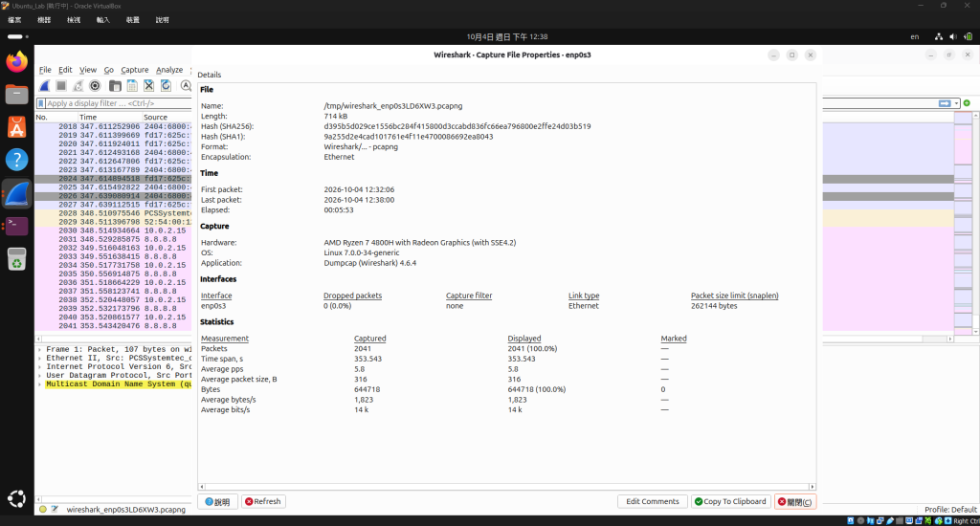Reload this capture file icon
This screenshot has height=526, width=980.
(x=166, y=86)
